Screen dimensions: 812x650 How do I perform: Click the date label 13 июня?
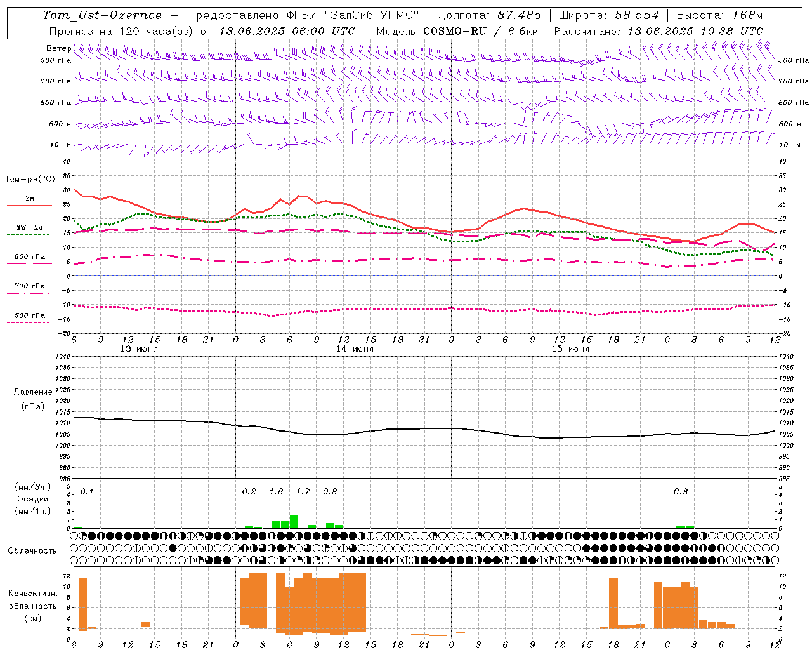[x=139, y=349]
